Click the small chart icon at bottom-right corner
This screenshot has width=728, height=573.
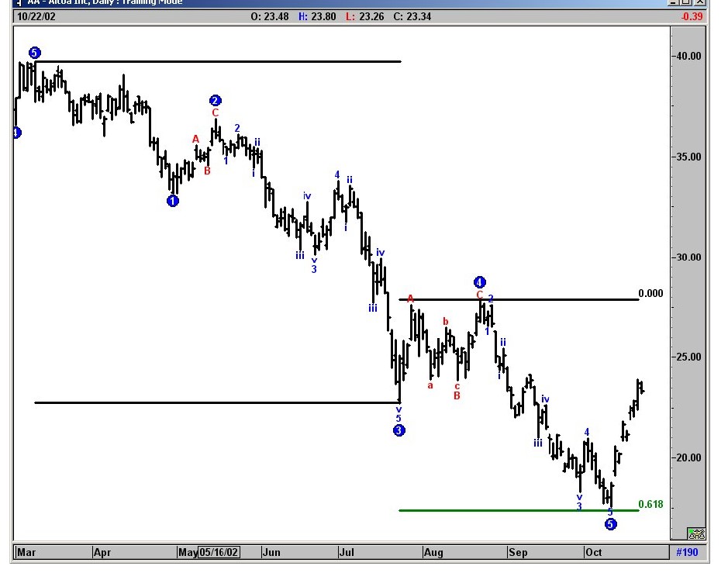pyautogui.click(x=696, y=533)
